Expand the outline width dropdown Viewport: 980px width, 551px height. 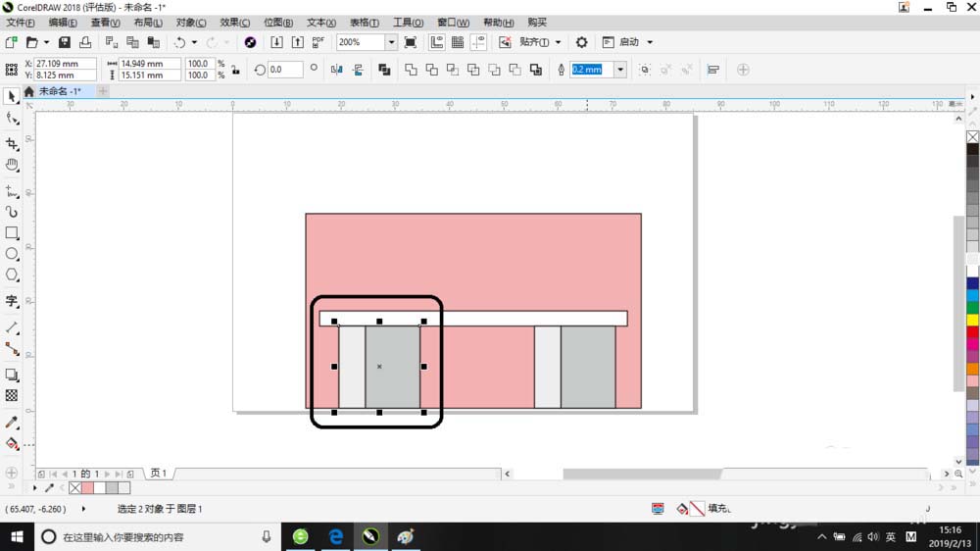pyautogui.click(x=620, y=70)
